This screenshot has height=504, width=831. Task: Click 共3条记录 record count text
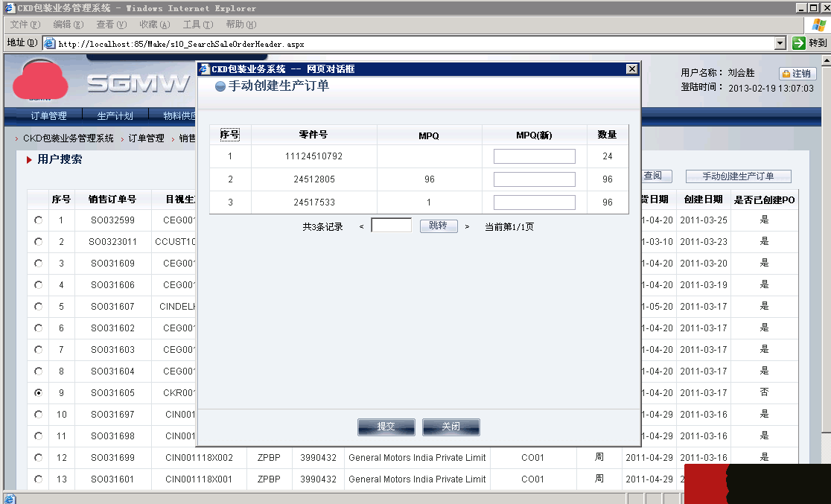(322, 227)
